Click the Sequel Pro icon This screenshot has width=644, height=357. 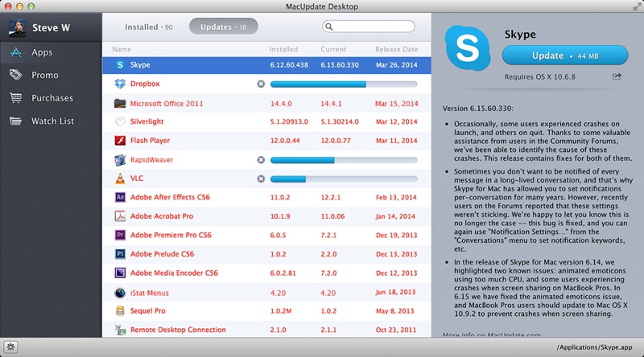[119, 311]
